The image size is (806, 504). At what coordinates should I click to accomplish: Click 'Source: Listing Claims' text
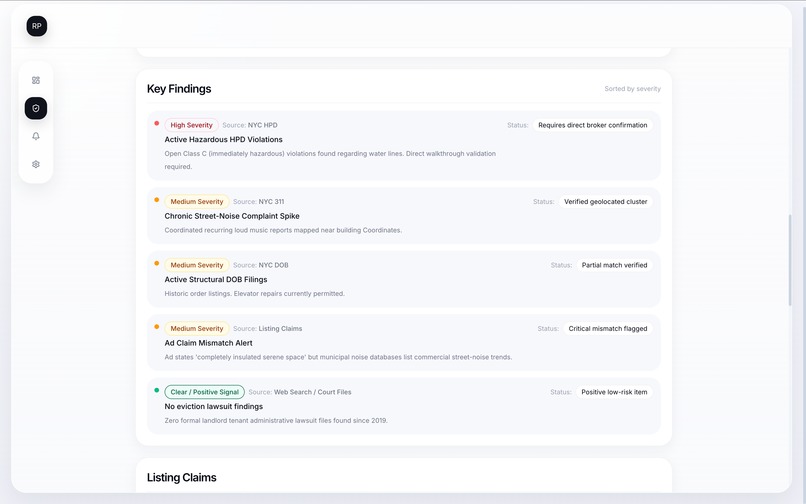[267, 328]
